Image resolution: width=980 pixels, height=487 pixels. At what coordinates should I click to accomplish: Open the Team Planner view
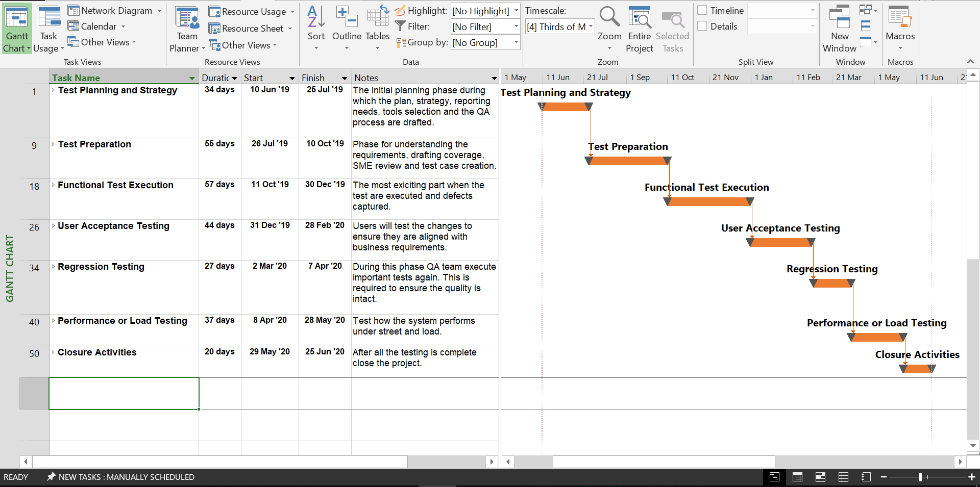(187, 25)
